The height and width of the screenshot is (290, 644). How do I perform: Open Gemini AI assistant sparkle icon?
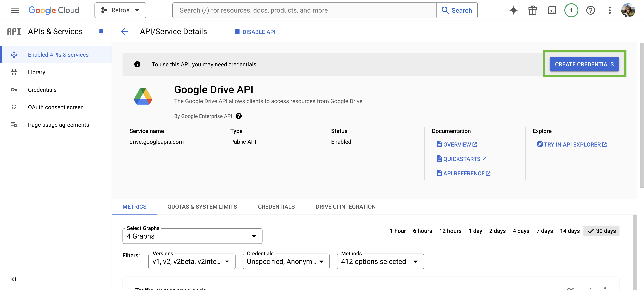(513, 10)
